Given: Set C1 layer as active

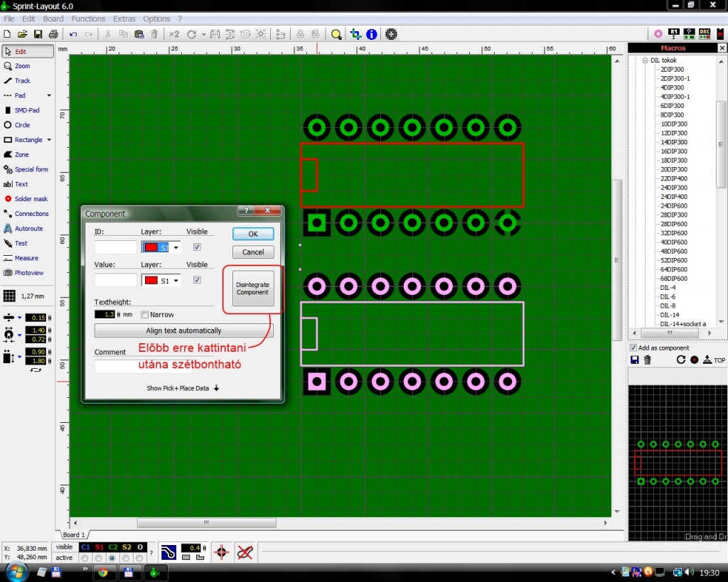Looking at the screenshot, I should [x=85, y=558].
